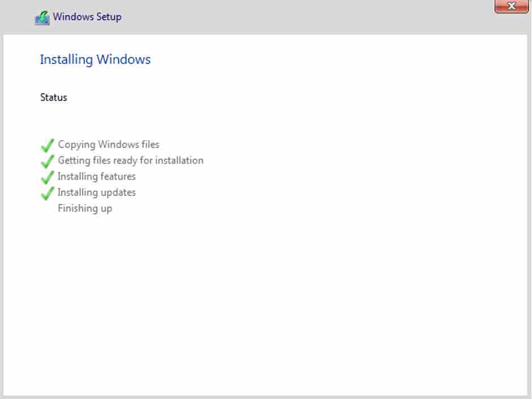This screenshot has width=532, height=399.
Task: Click the bottom gray window border
Action: pyautogui.click(x=266, y=397)
